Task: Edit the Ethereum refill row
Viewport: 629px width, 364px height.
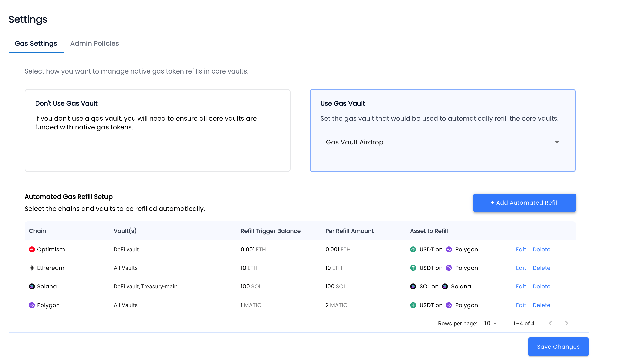Action: [521, 268]
